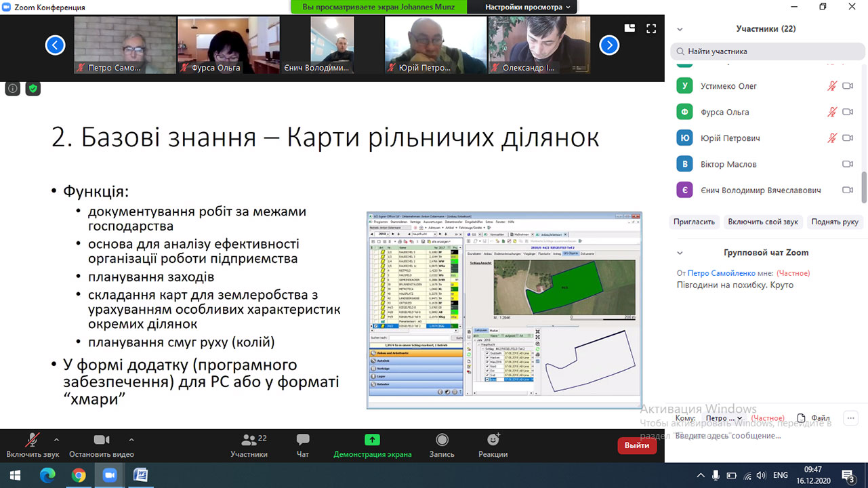Image resolution: width=868 pixels, height=488 pixels.
Task: Open chat recipient dropdown Петро
Action: pos(724,418)
